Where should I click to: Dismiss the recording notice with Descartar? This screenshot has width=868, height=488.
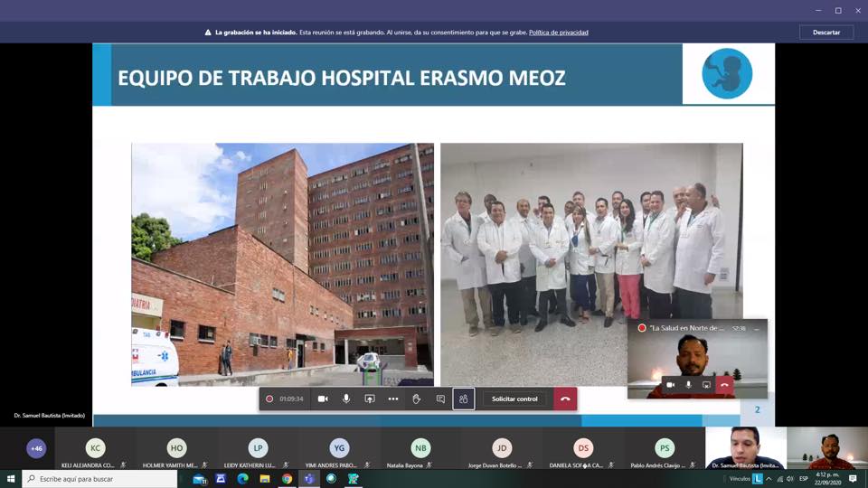tap(826, 33)
